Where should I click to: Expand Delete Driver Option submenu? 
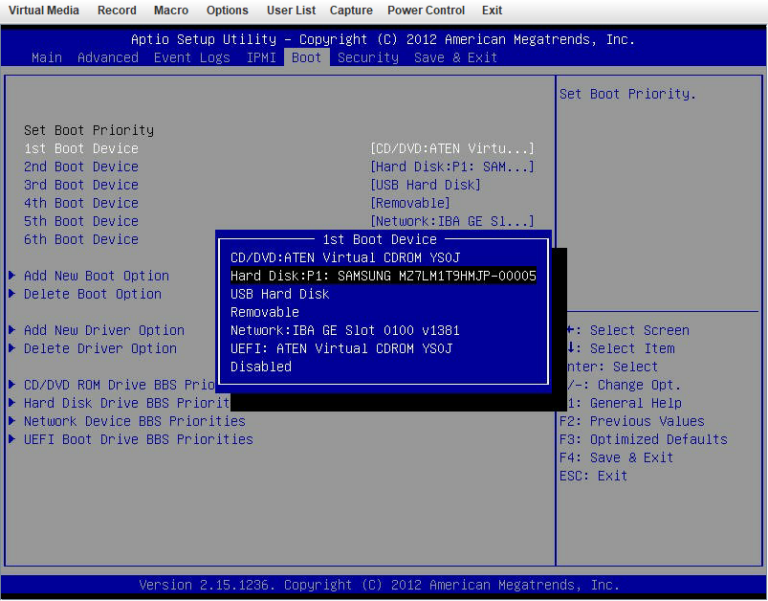pos(100,349)
